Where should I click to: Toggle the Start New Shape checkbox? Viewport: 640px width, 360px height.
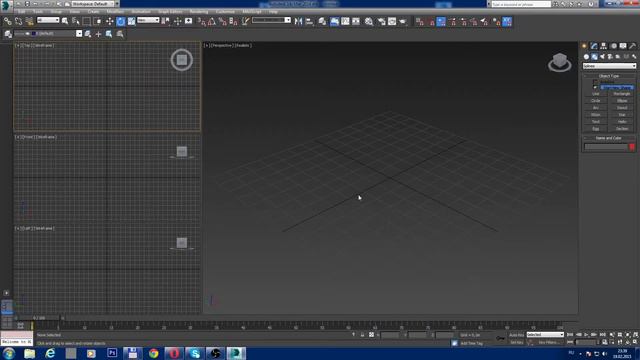(595, 87)
